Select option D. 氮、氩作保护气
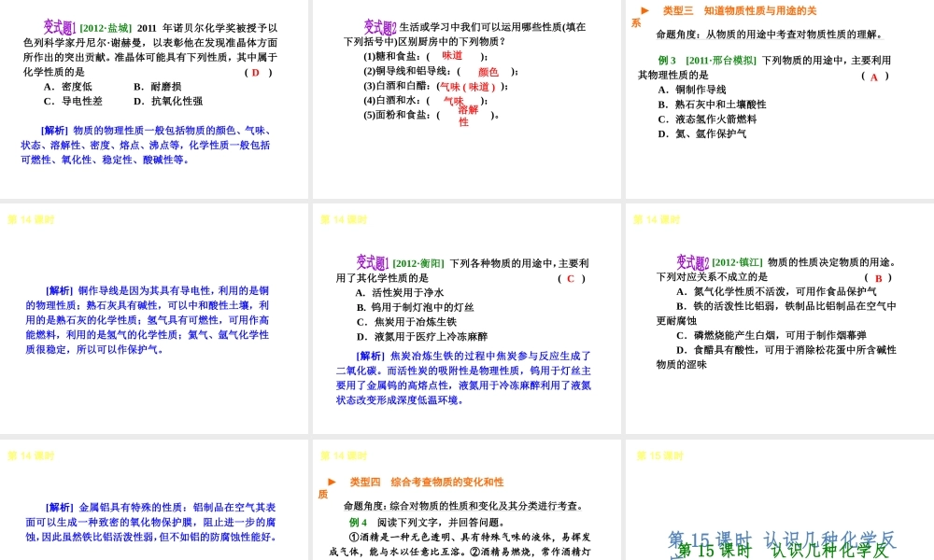The height and width of the screenshot is (560, 934). (x=701, y=133)
